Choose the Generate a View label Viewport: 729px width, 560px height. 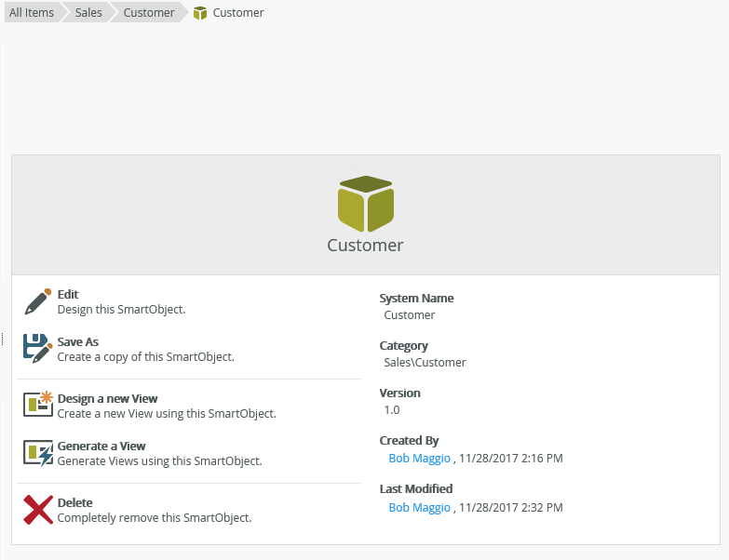[101, 446]
